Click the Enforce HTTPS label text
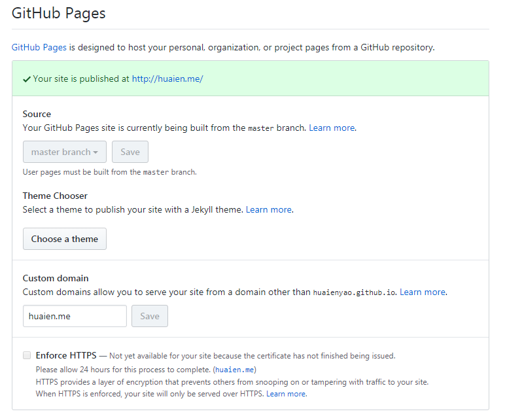This screenshot has height=420, width=505. [66, 355]
